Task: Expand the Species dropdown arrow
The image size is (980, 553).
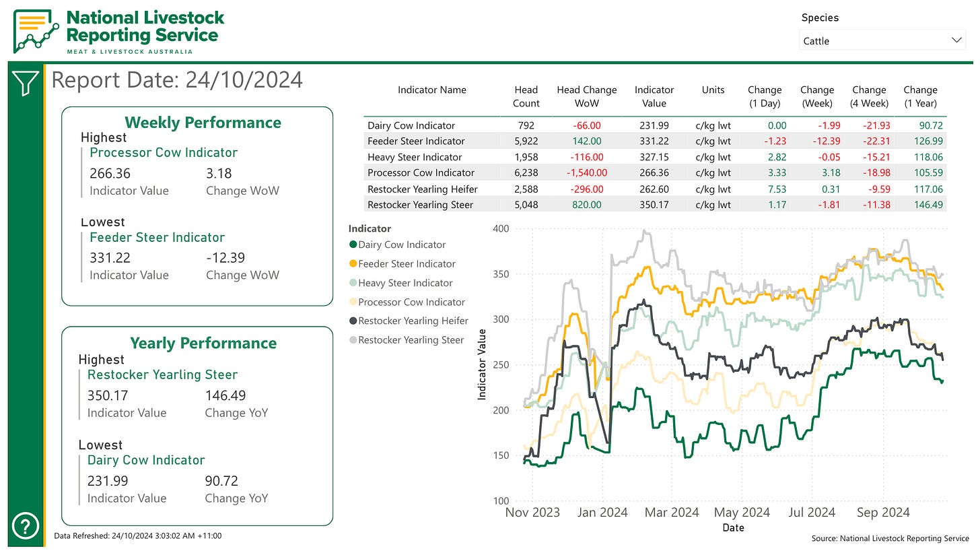Action: pyautogui.click(x=956, y=40)
